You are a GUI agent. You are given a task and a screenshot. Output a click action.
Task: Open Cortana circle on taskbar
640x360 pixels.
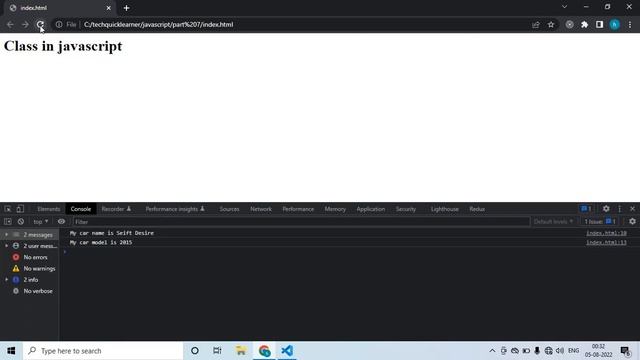pyautogui.click(x=195, y=351)
